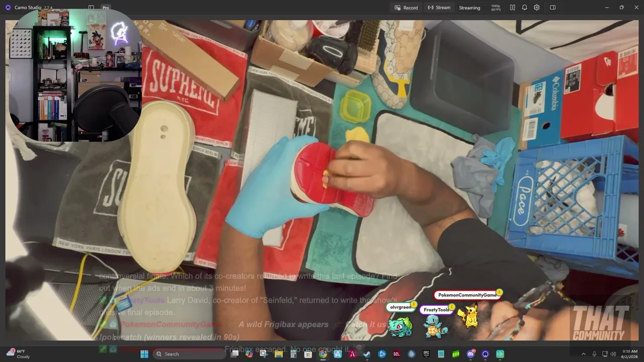The image size is (644, 362).
Task: Click the Record button
Action: (x=406, y=8)
